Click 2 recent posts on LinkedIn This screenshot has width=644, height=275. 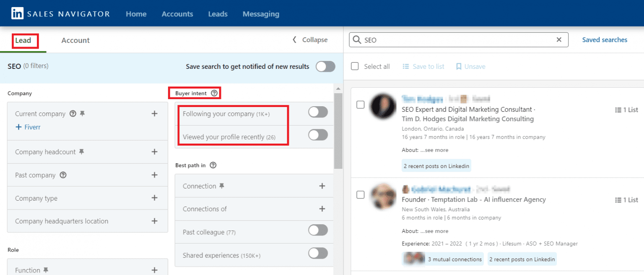tap(436, 165)
